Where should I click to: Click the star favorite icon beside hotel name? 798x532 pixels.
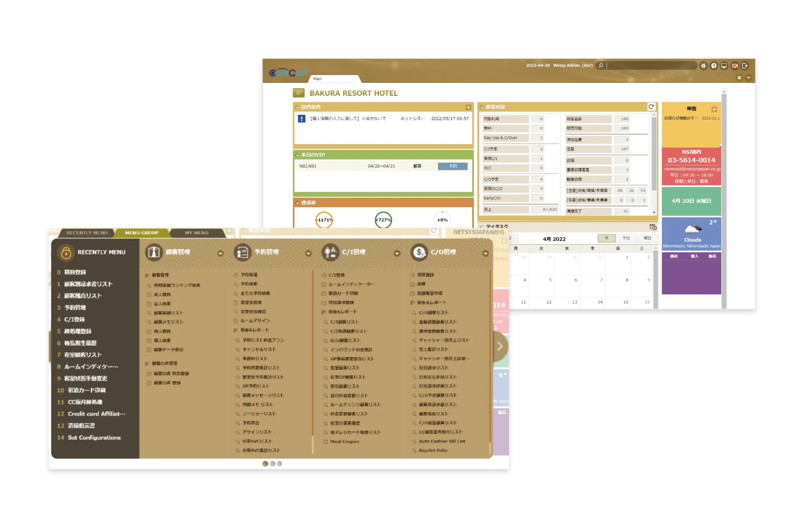pos(298,93)
